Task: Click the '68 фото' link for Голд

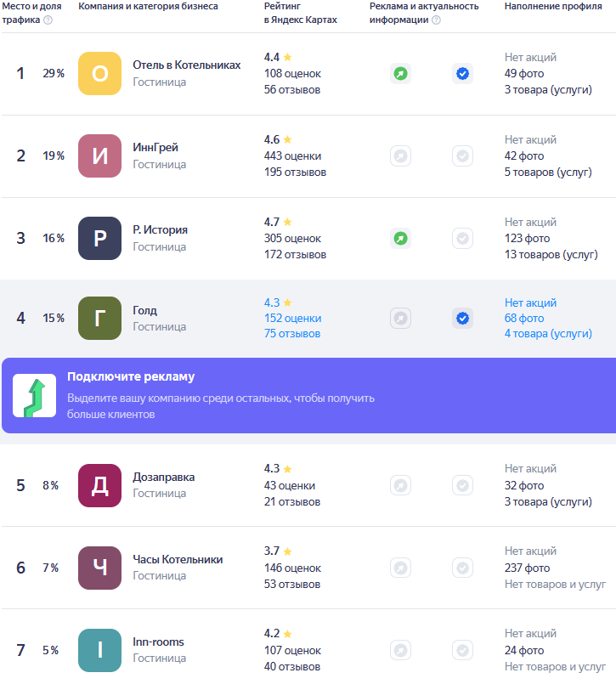Action: pos(524,319)
